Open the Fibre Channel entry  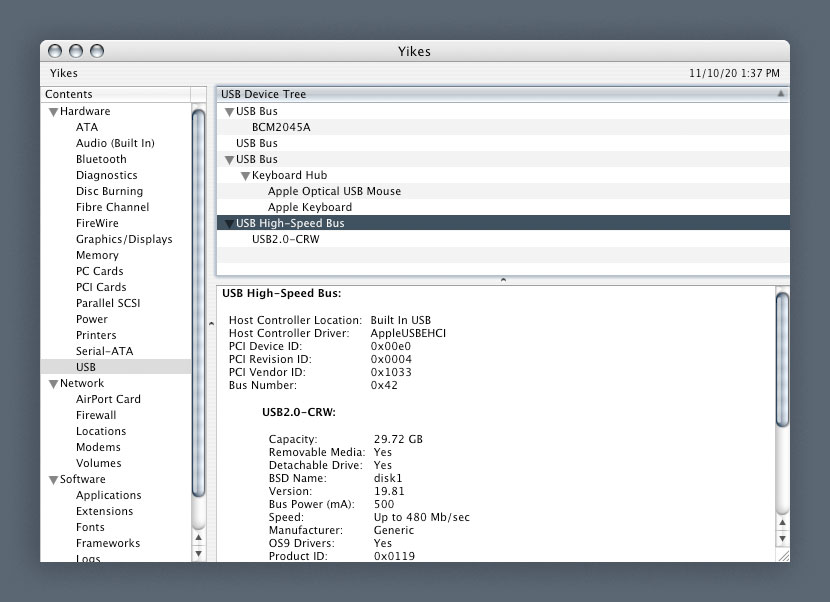[x=112, y=207]
